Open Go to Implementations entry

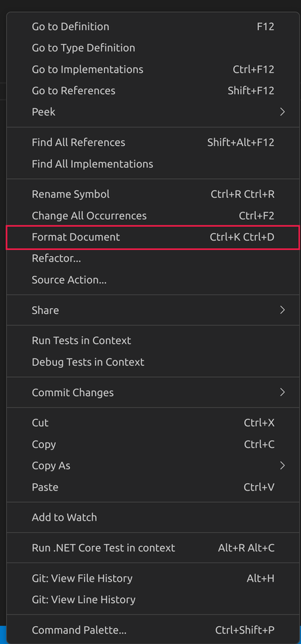point(153,69)
